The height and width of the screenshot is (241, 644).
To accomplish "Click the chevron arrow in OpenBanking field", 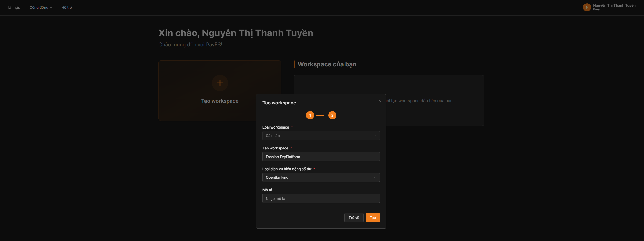I will (x=374, y=177).
